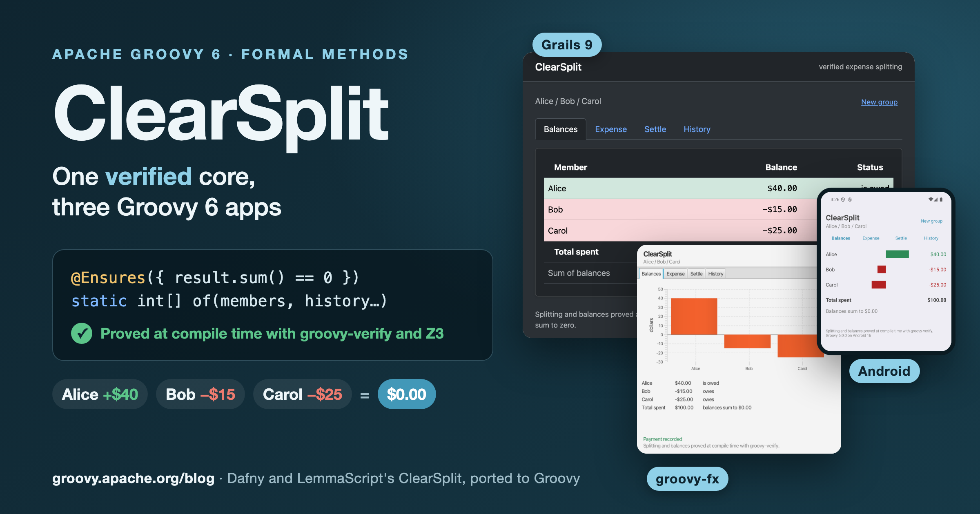
Task: Click the Member column header in the Grails table
Action: pyautogui.click(x=570, y=167)
